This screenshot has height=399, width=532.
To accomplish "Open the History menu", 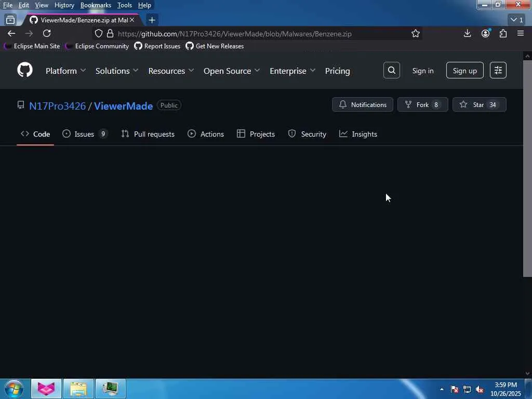I will [x=64, y=5].
